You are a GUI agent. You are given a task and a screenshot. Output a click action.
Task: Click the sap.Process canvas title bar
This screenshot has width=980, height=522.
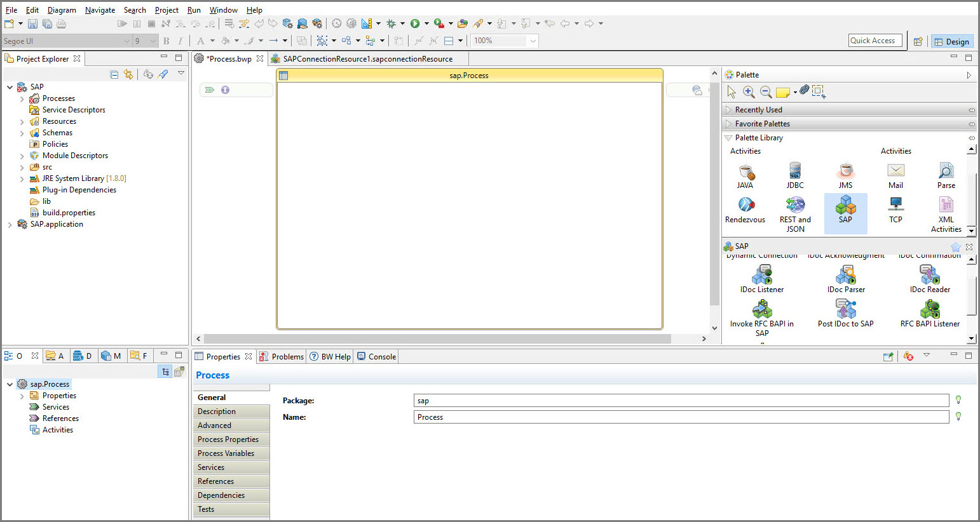click(x=469, y=76)
